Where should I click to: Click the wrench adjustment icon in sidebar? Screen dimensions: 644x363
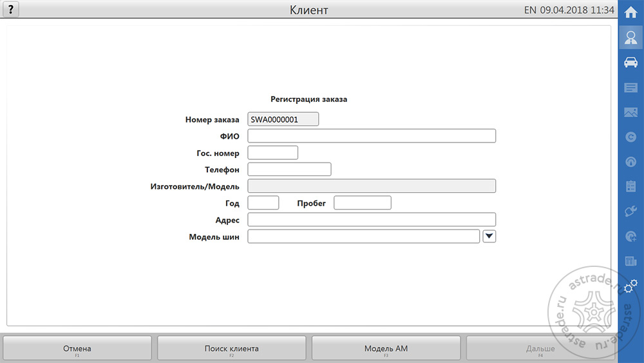pyautogui.click(x=631, y=211)
